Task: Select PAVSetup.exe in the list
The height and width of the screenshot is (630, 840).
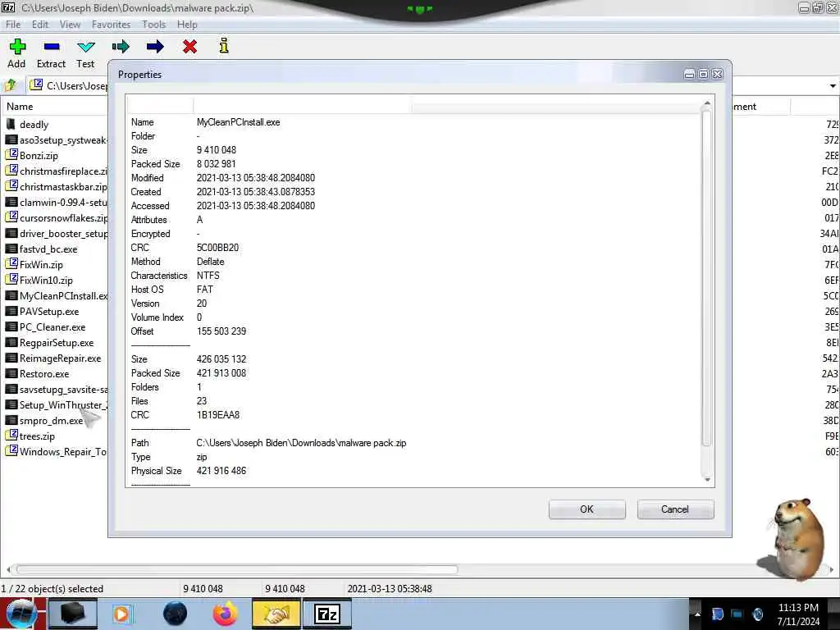Action: pyautogui.click(x=49, y=311)
